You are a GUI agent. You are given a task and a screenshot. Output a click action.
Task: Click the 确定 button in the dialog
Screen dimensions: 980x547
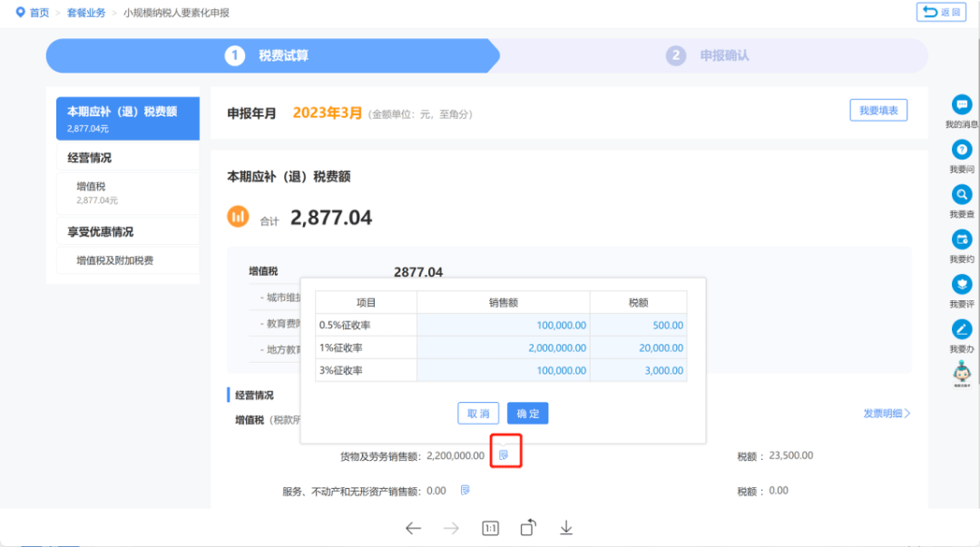(x=527, y=414)
